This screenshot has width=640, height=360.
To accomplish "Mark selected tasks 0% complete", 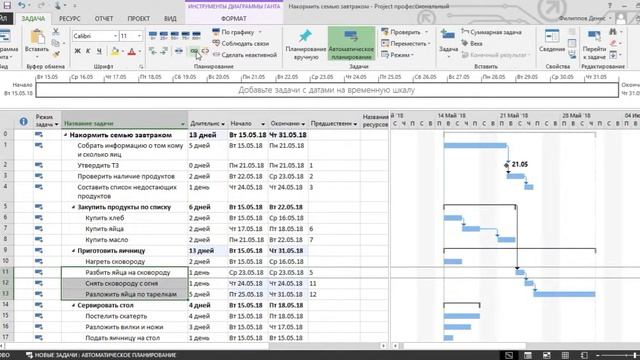I will click(153, 36).
